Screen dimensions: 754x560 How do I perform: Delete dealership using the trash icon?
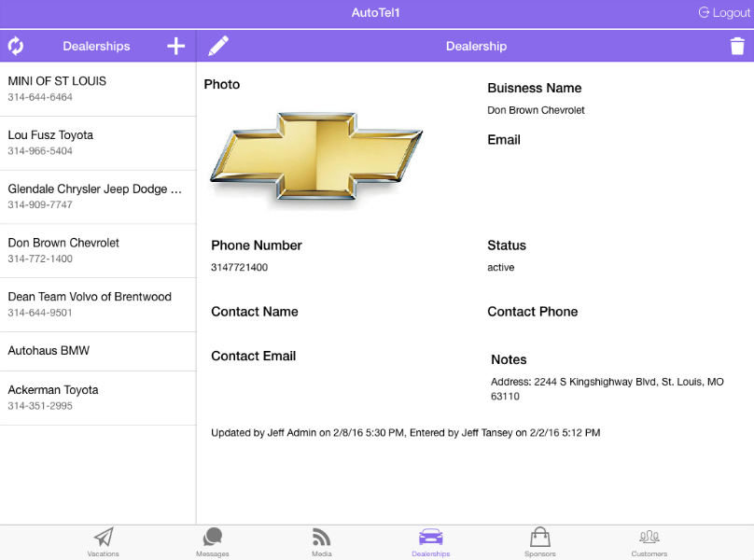pyautogui.click(x=737, y=46)
